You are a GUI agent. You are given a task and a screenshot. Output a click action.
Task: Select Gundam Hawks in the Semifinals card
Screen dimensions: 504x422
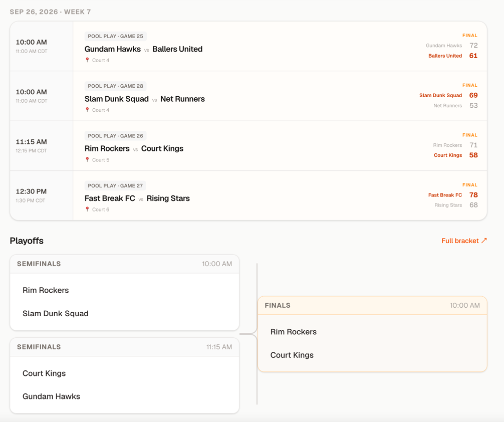click(x=51, y=396)
